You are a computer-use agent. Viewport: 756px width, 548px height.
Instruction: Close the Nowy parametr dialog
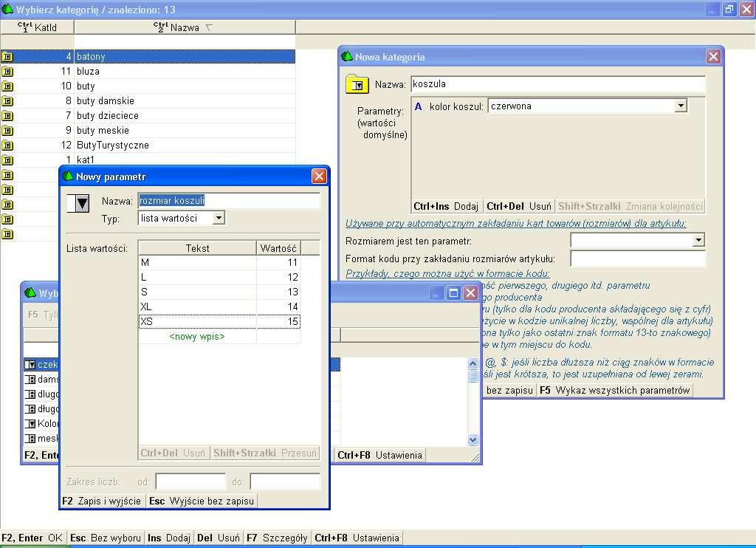click(319, 177)
